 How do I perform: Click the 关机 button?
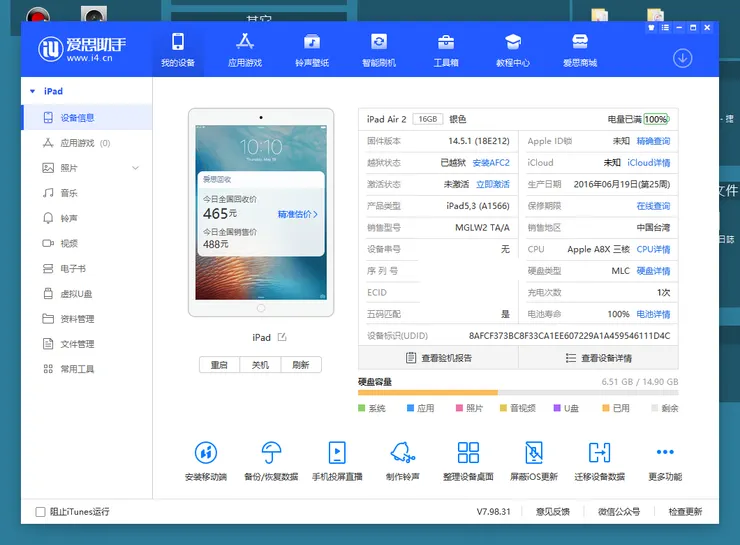click(260, 365)
